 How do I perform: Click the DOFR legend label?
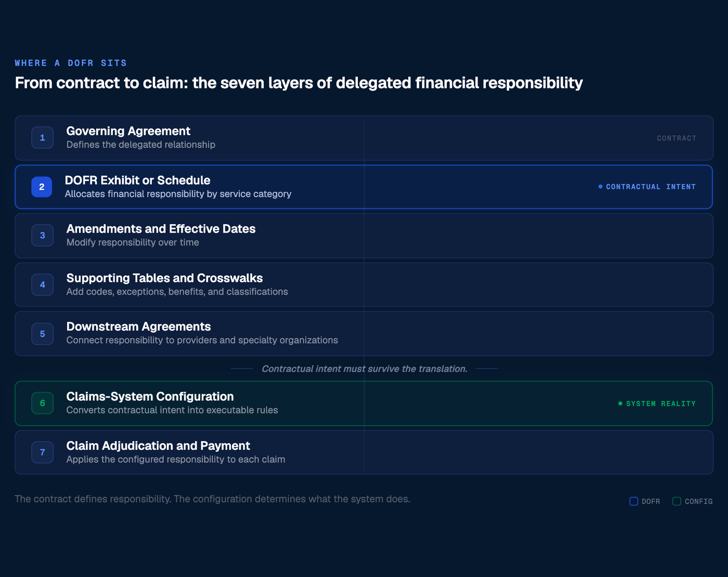[x=651, y=502]
